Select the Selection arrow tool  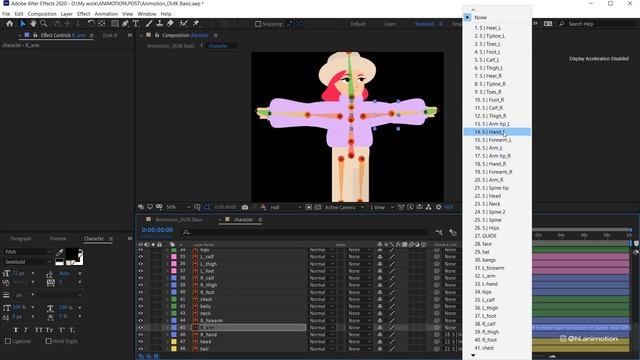[x=23, y=24]
